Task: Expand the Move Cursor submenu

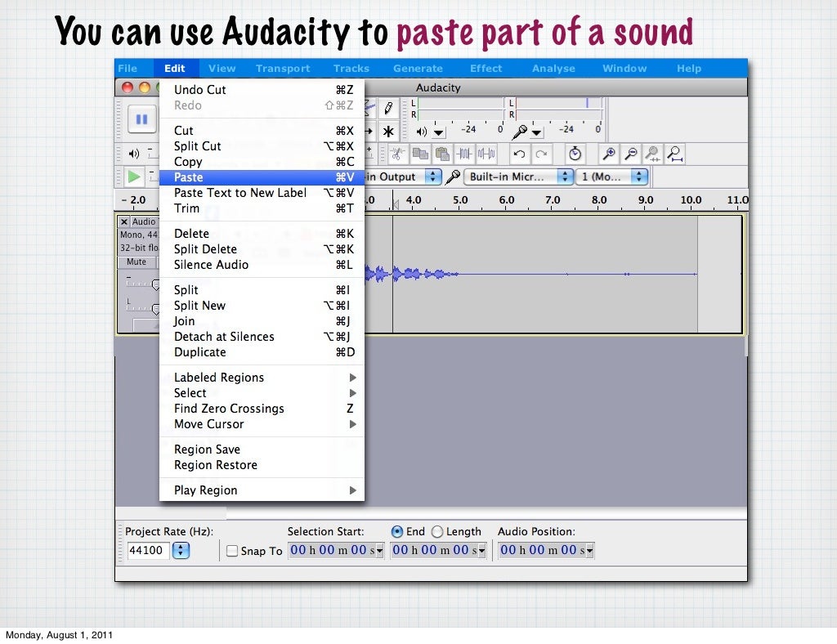Action: point(262,424)
